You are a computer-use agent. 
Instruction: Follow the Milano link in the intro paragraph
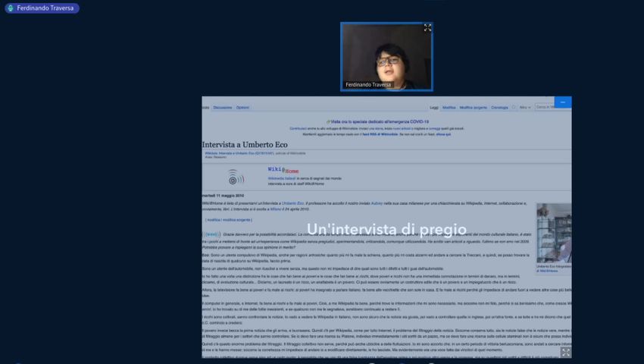coord(276,209)
